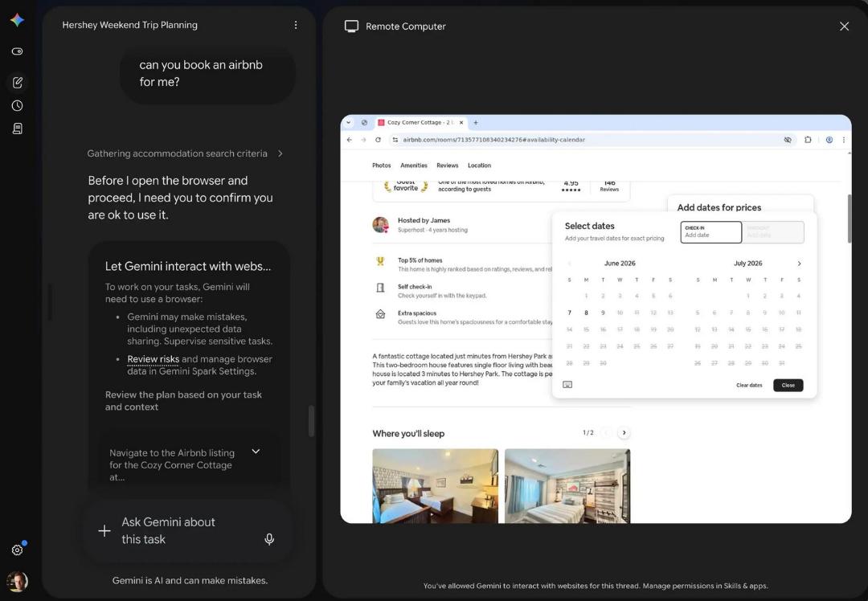Switch to the Amenities section
Screen dimensions: 868x601
click(414, 166)
